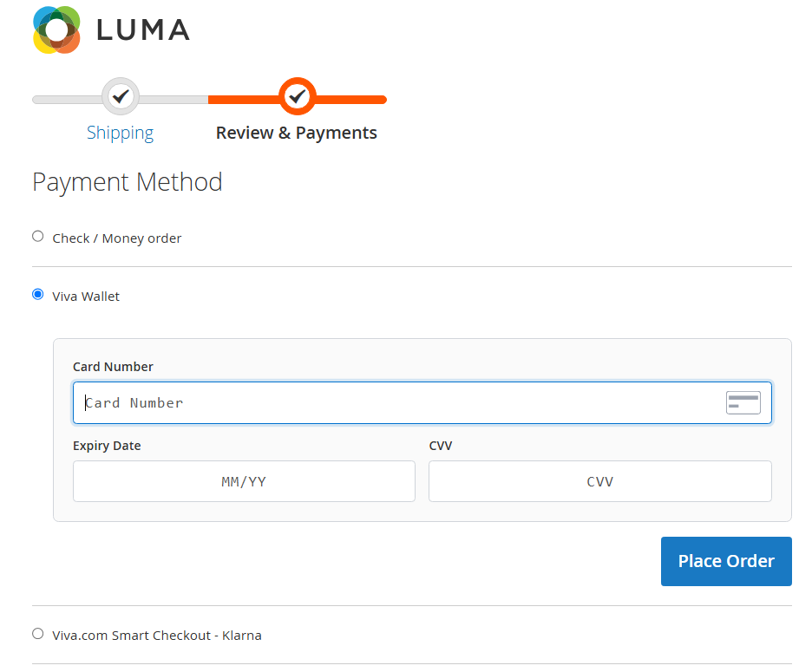Click the CVV input field
812x672 pixels.
pos(600,481)
